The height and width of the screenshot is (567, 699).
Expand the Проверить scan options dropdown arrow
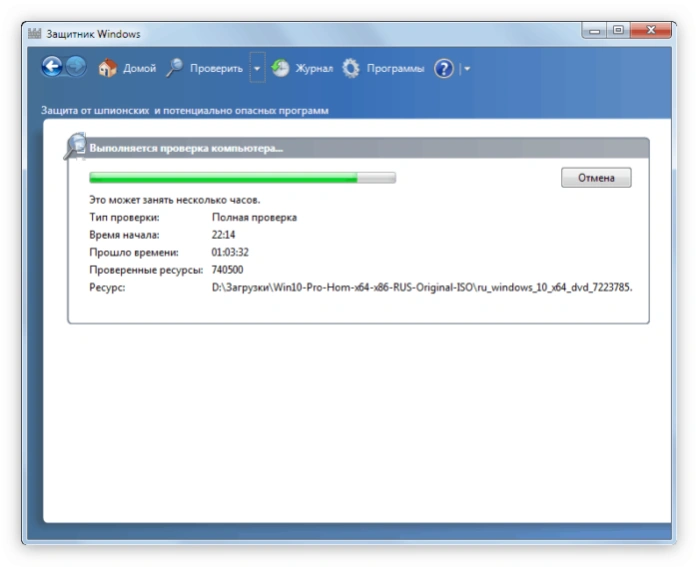click(x=257, y=68)
